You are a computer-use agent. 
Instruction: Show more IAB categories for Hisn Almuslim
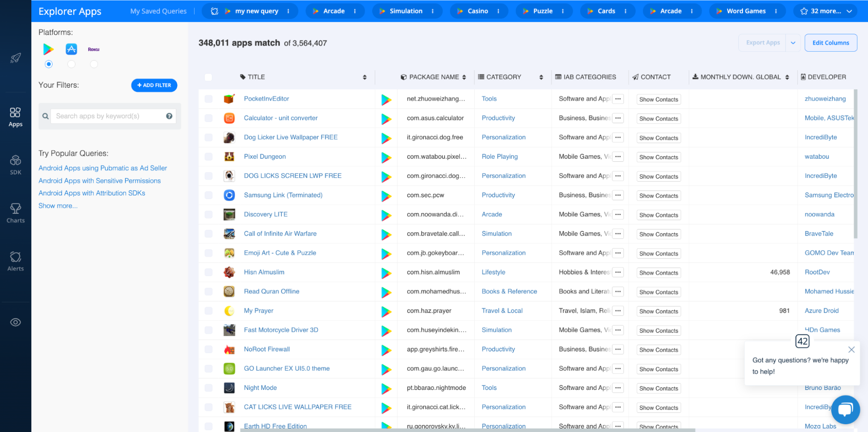[x=618, y=272]
